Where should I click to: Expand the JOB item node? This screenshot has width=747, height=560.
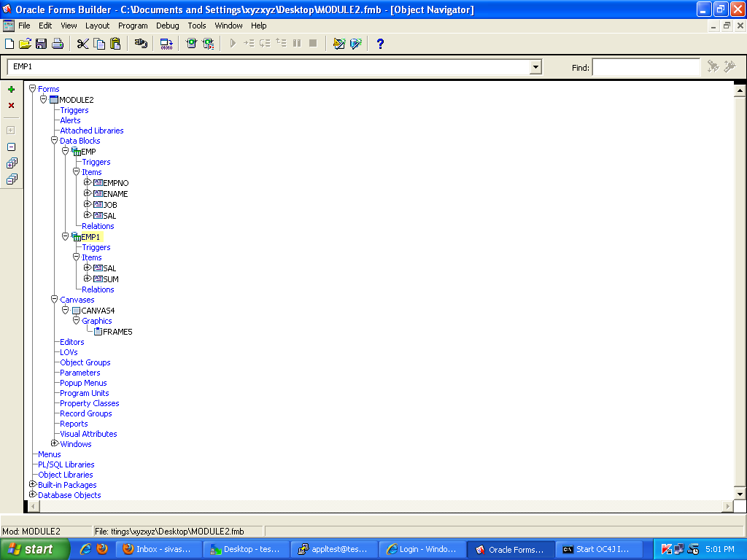[x=88, y=204]
